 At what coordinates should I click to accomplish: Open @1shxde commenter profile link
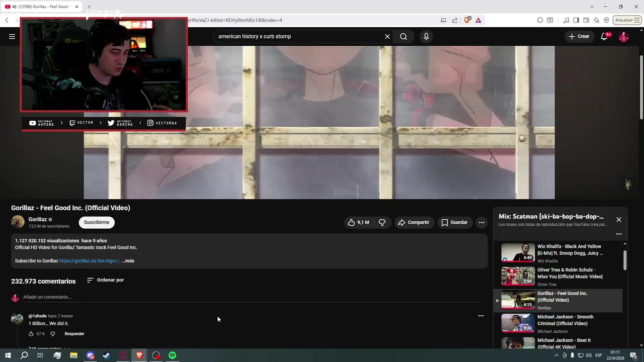pos(37,316)
